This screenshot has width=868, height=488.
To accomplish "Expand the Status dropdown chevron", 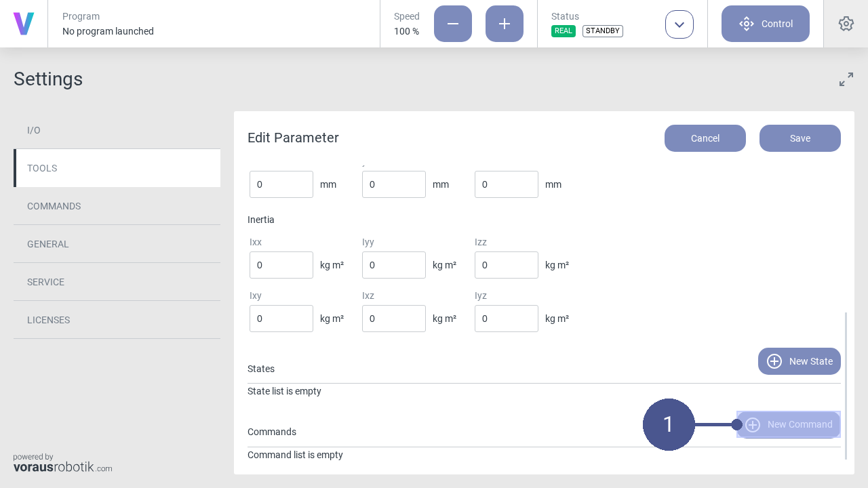I will (x=679, y=24).
